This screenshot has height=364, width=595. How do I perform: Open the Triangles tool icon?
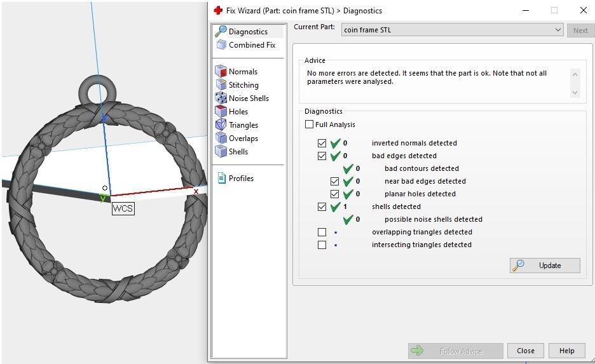coord(221,125)
